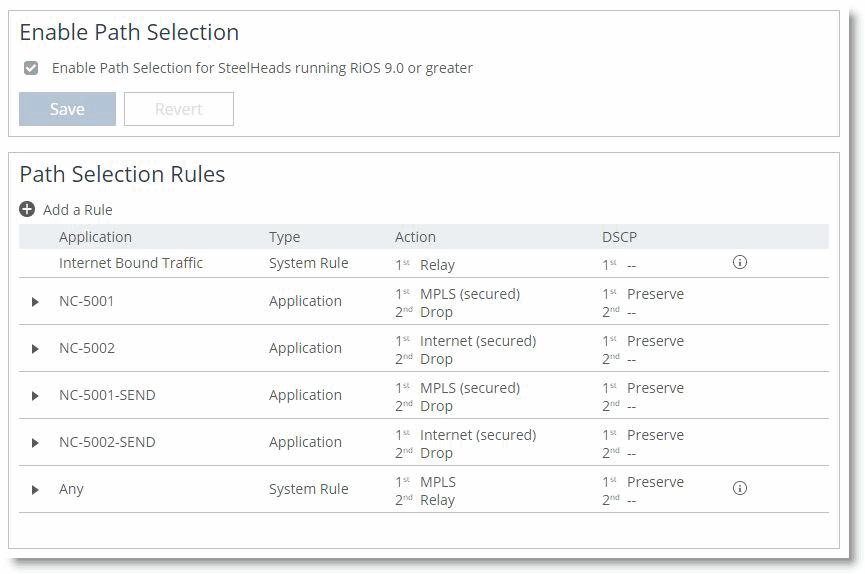Click the NC-5001 application name text
The height and width of the screenshot is (574, 865).
click(86, 301)
